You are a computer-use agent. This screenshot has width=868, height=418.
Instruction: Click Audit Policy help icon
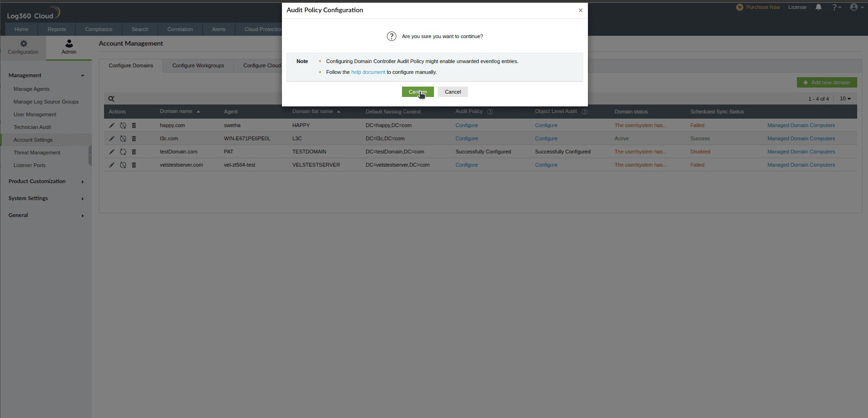[x=490, y=112]
